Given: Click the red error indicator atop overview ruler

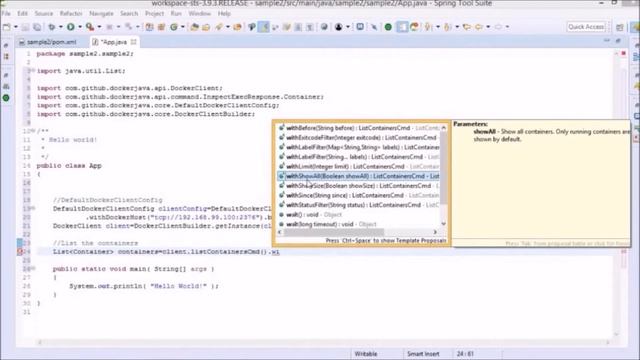Looking at the screenshot, I should pyautogui.click(x=623, y=53).
